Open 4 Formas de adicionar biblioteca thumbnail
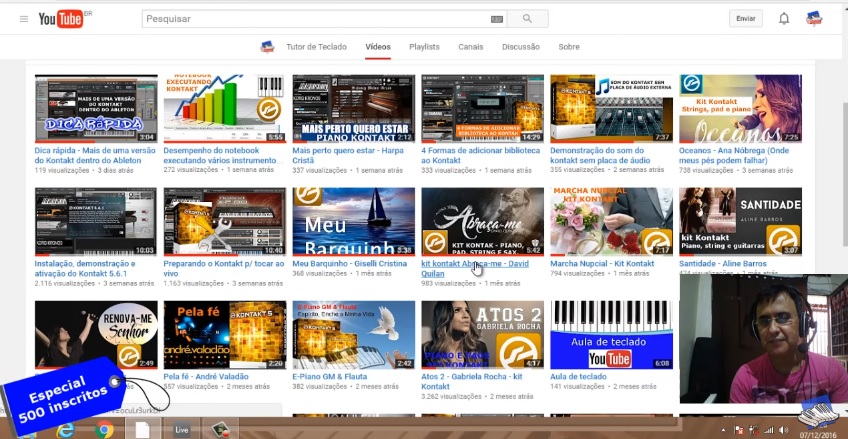 pyautogui.click(x=482, y=109)
